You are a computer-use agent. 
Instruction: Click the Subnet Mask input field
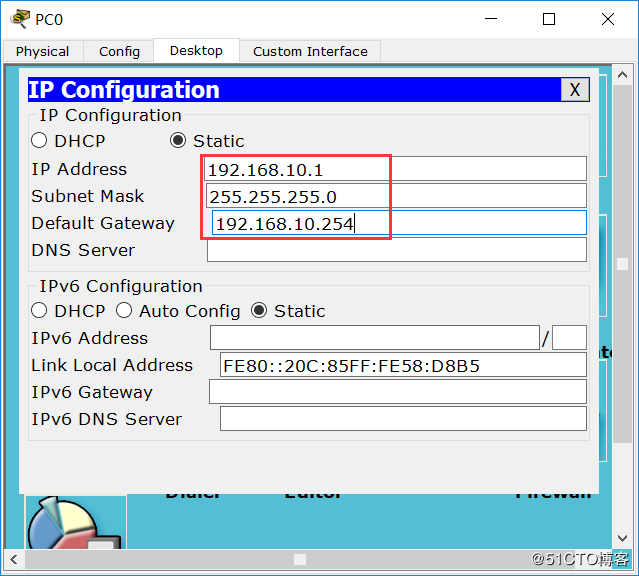tap(396, 196)
